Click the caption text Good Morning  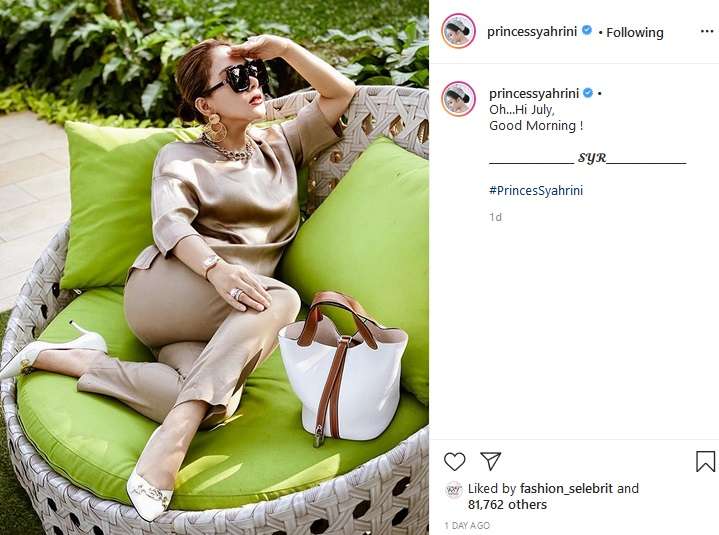tap(536, 126)
